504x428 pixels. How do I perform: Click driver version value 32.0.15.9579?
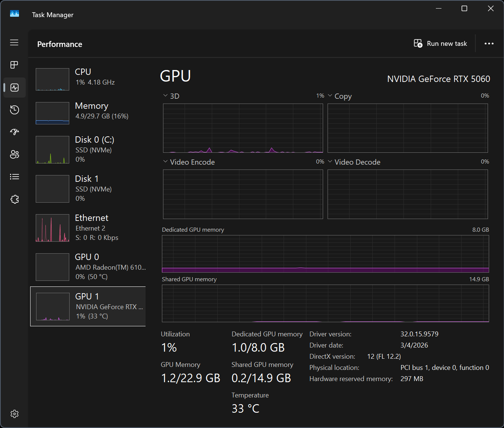click(420, 334)
